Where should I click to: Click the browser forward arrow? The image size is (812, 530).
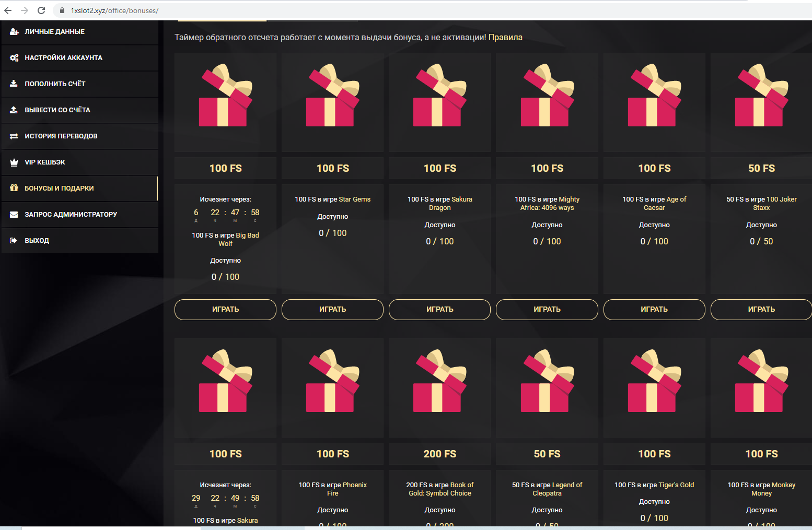(x=25, y=10)
